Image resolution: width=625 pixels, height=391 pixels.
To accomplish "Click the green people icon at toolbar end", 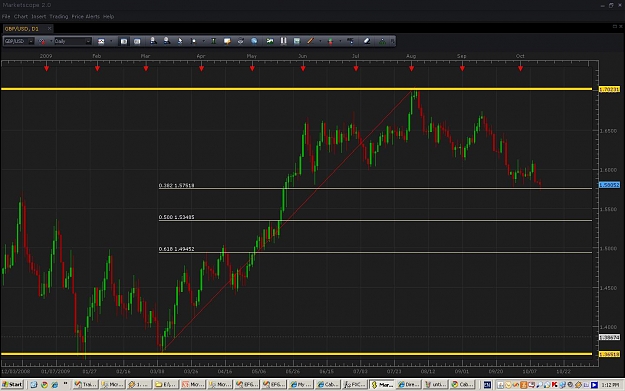I will pyautogui.click(x=382, y=41).
